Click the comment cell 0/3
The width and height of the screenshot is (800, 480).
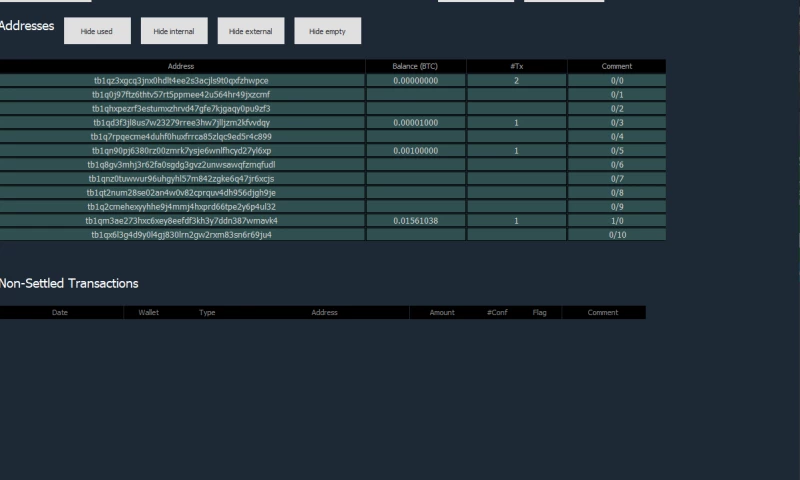(617, 122)
